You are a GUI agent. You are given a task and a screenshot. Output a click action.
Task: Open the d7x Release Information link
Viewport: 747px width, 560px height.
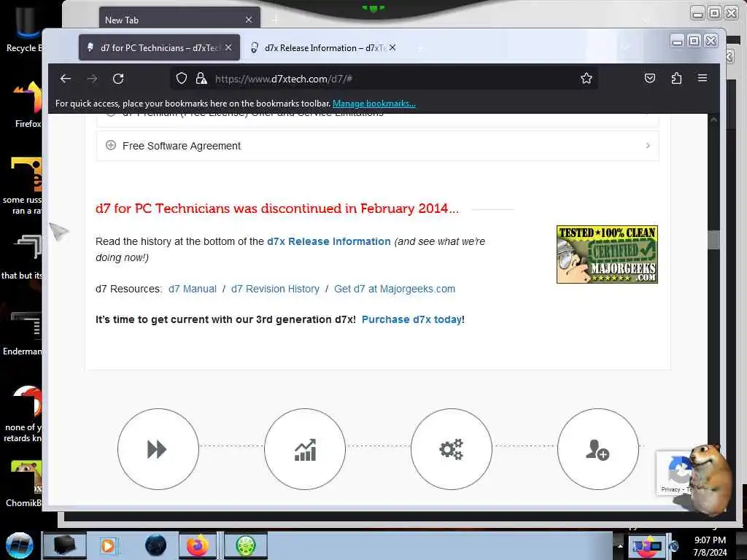(329, 241)
